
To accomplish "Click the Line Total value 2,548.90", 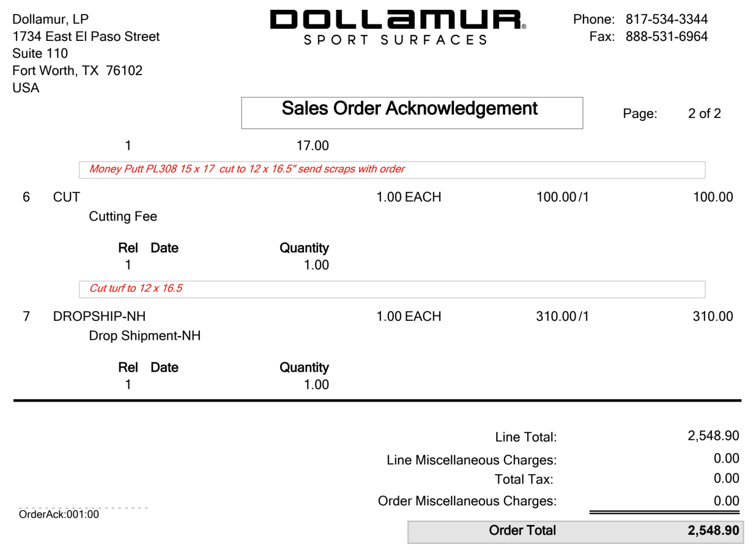I will (714, 436).
